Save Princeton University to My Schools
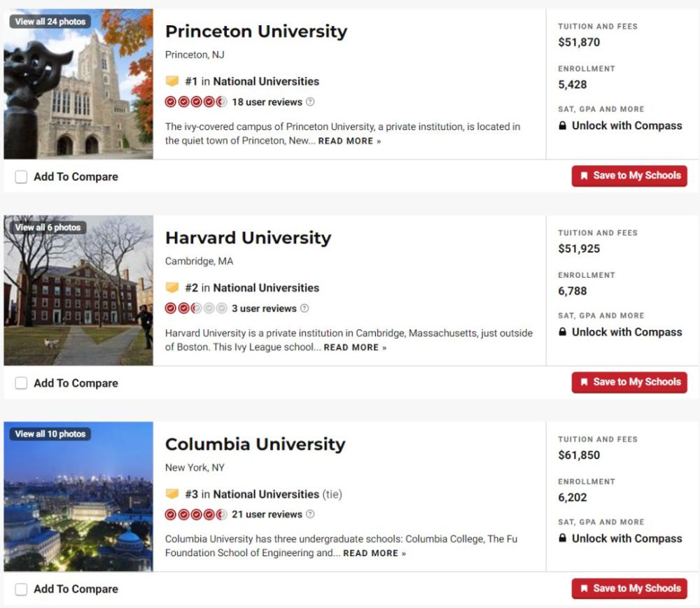700x608 pixels. pyautogui.click(x=629, y=176)
